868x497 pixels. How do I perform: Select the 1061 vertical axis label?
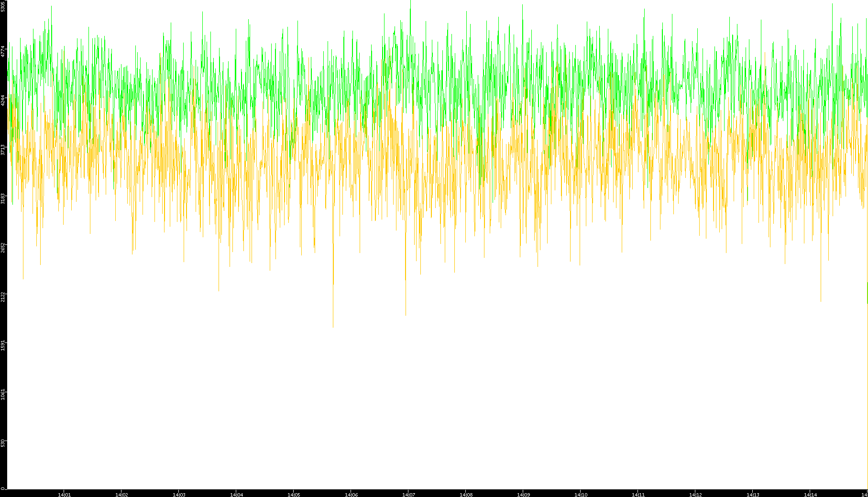[x=3, y=395]
